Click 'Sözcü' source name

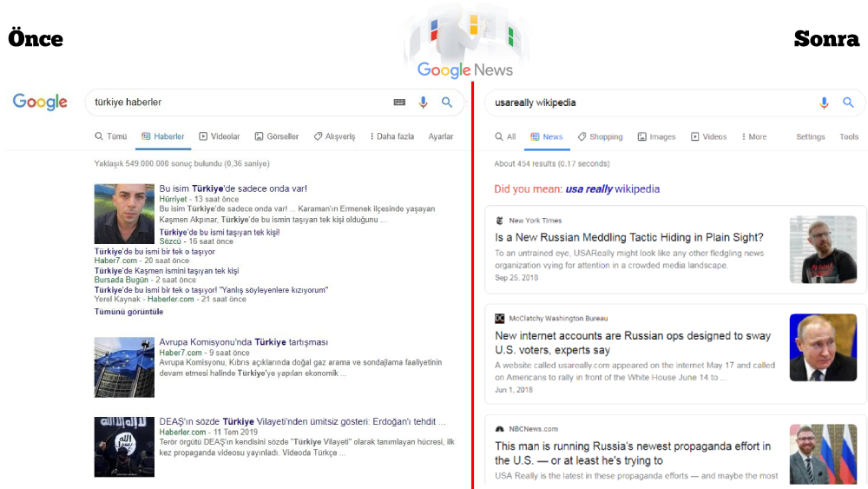[x=170, y=241]
